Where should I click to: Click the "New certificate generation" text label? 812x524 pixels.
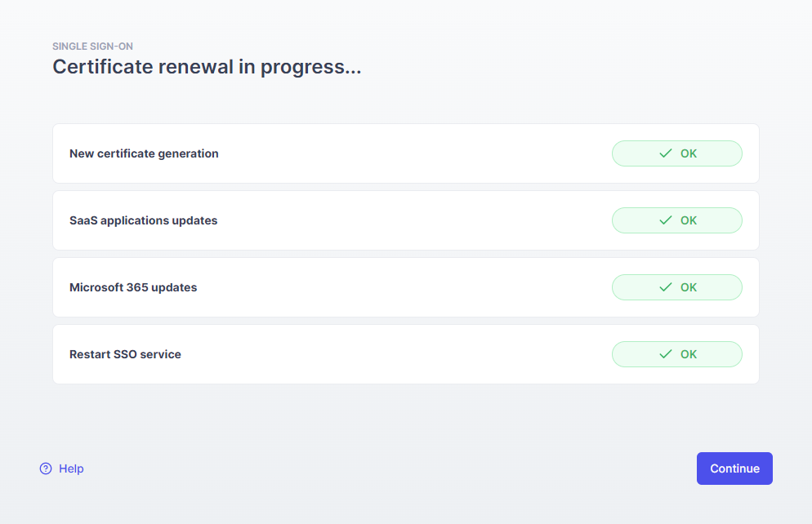click(x=144, y=153)
